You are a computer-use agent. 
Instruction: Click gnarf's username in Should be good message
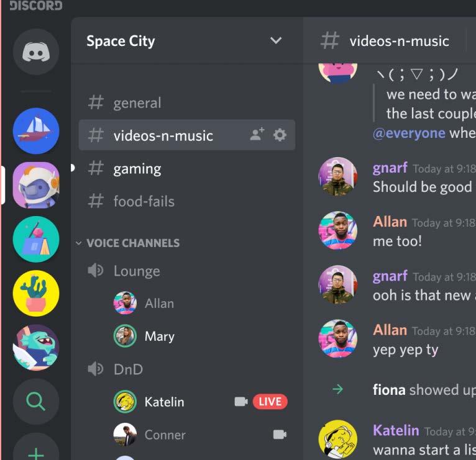[x=390, y=168]
